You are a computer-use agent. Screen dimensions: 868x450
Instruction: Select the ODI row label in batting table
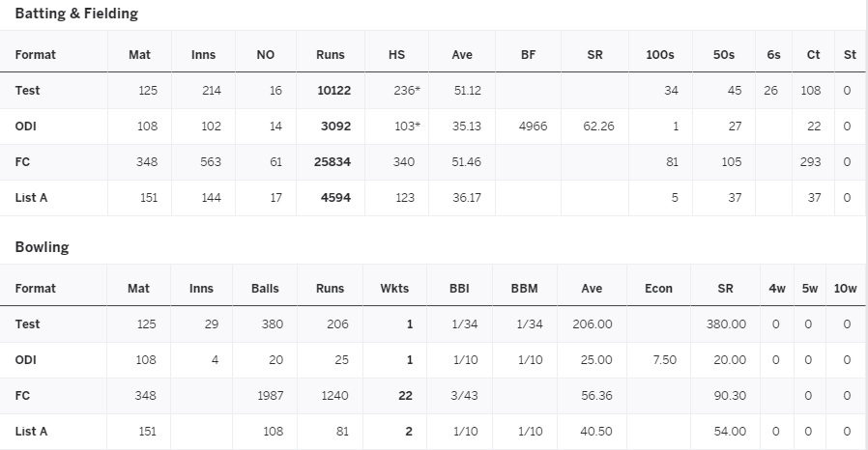(26, 127)
